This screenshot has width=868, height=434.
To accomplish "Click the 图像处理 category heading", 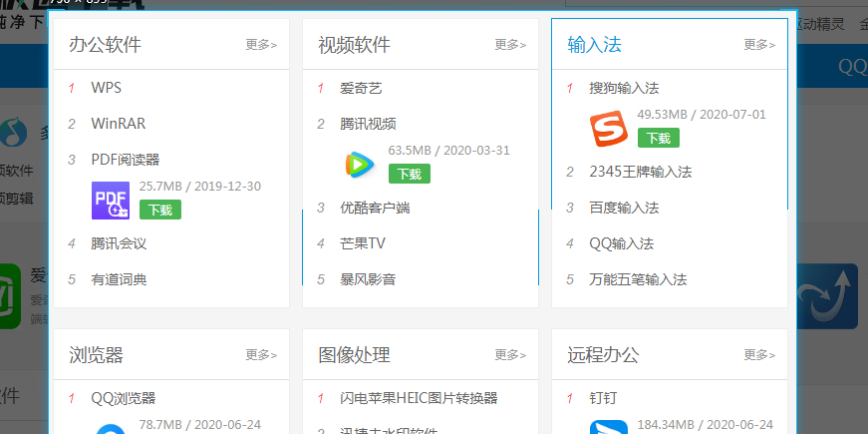I will 355,355.
